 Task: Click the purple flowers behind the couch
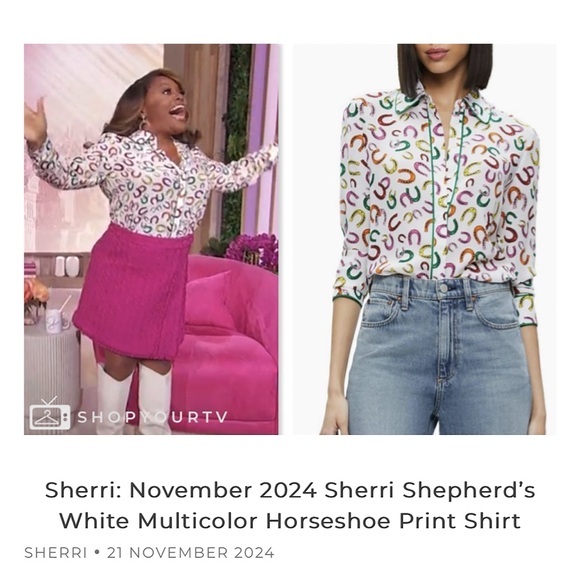tap(253, 252)
